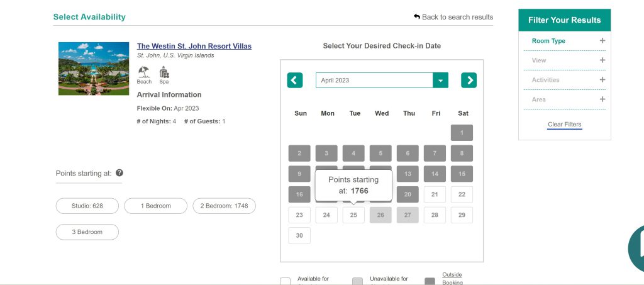Click the Spa amenity icon
The height and width of the screenshot is (285, 644).
pyautogui.click(x=164, y=72)
